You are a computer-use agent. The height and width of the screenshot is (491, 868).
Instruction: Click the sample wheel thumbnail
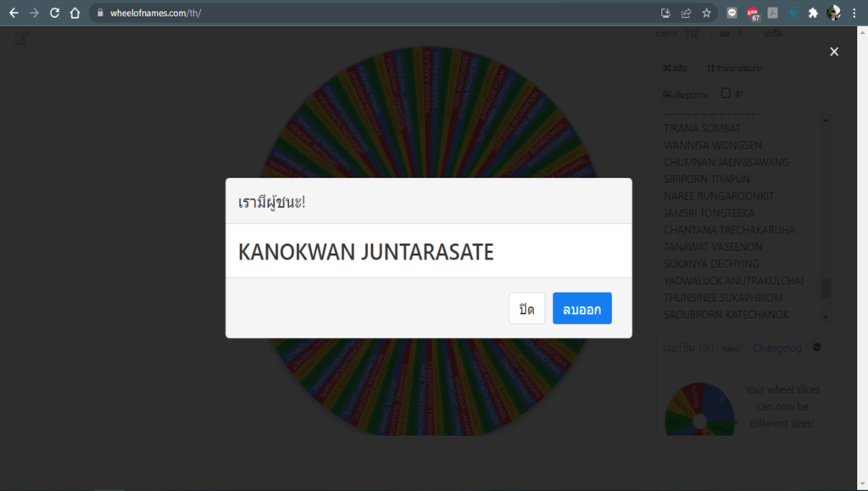click(699, 409)
